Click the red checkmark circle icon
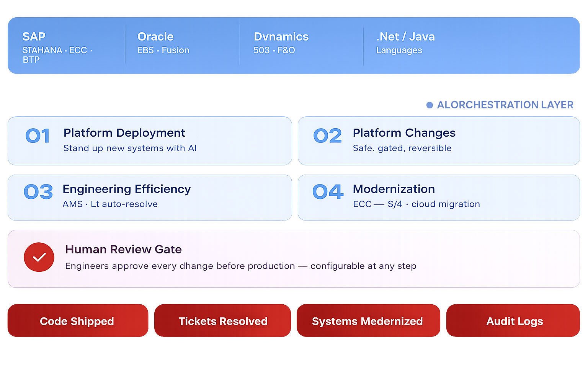 pyautogui.click(x=39, y=257)
